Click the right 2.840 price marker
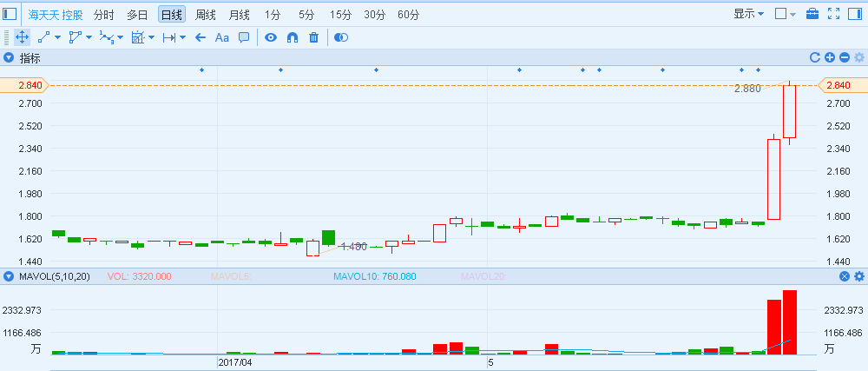 coord(843,85)
